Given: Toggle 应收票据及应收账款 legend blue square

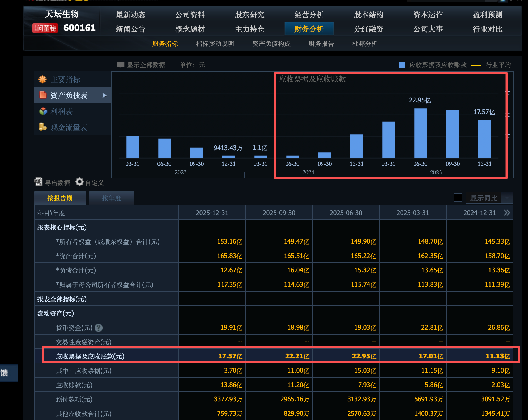Looking at the screenshot, I should tap(402, 65).
